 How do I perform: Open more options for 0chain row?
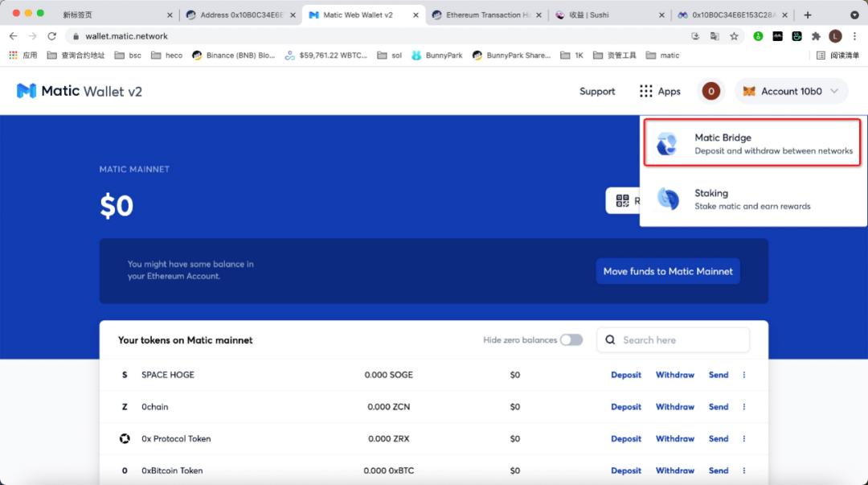point(744,407)
